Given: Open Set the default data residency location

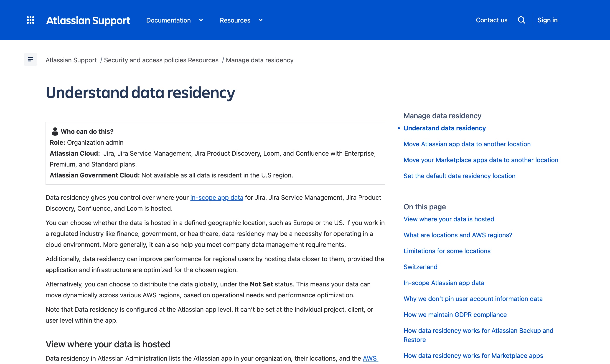Looking at the screenshot, I should click(x=459, y=176).
